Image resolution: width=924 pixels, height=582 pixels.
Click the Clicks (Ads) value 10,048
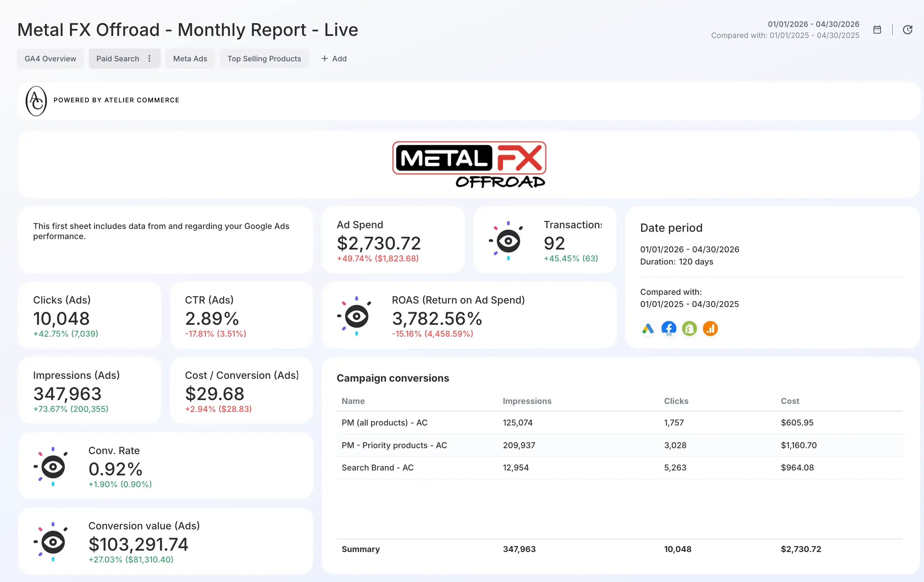pyautogui.click(x=61, y=318)
